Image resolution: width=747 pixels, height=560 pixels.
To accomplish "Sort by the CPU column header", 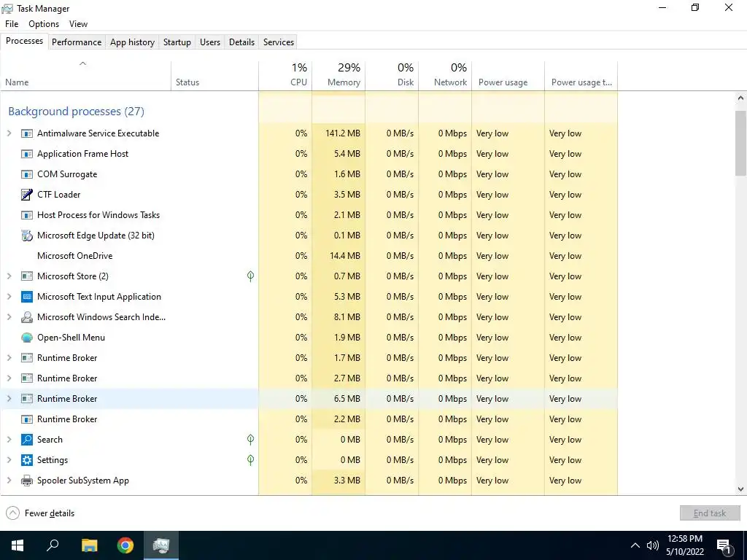I will pos(285,76).
